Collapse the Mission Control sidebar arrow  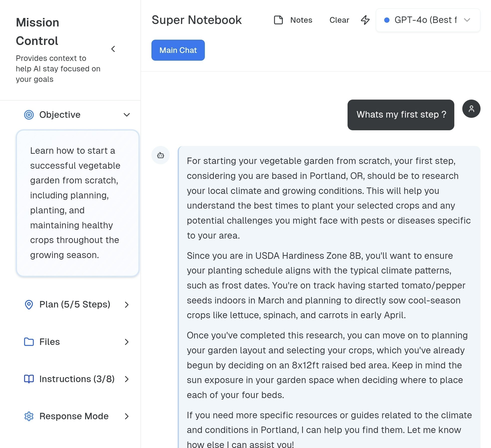click(x=113, y=49)
